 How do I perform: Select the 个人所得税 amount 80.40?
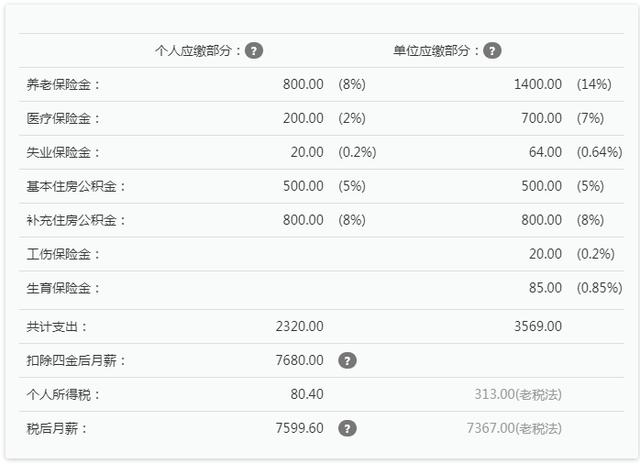coord(306,394)
